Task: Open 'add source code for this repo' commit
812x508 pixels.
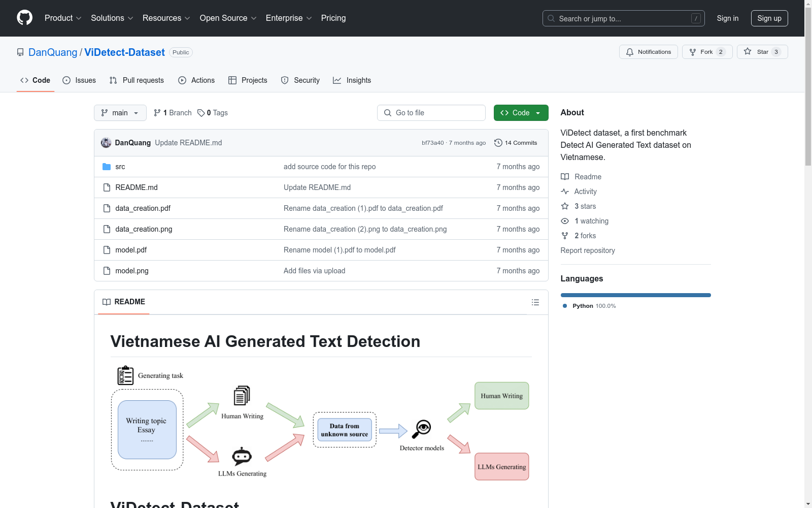Action: [330, 167]
